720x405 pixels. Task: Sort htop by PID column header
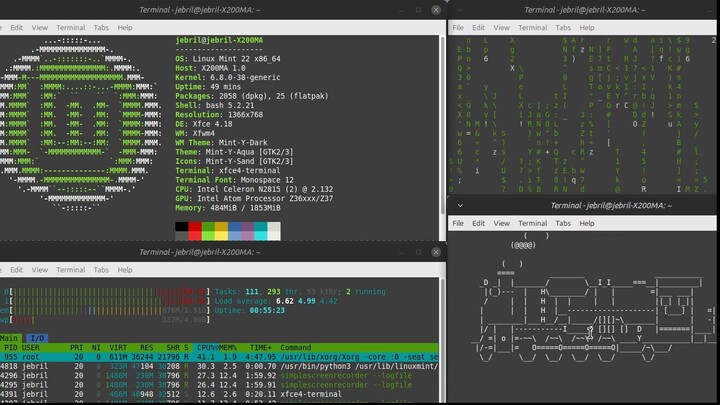click(x=11, y=348)
